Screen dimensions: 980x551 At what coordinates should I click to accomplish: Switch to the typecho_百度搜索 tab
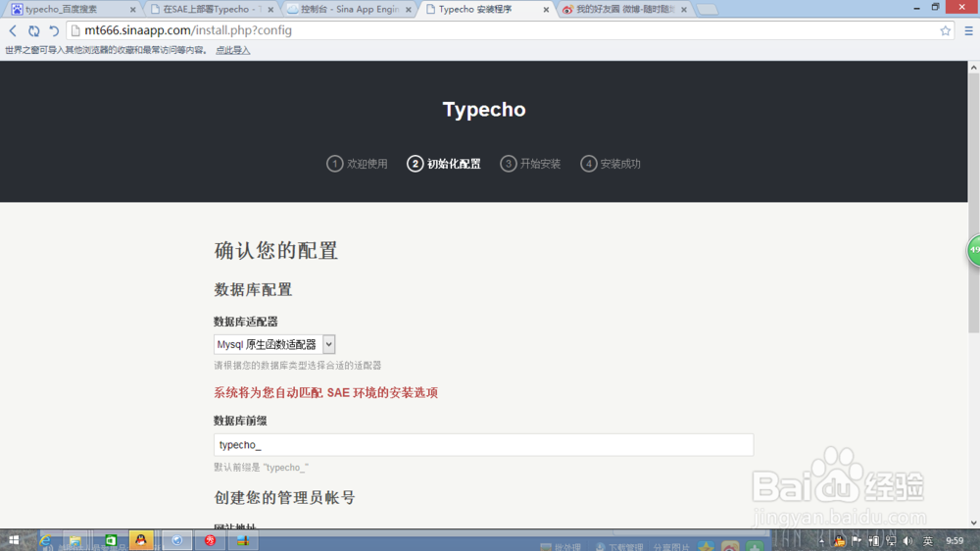[72, 10]
